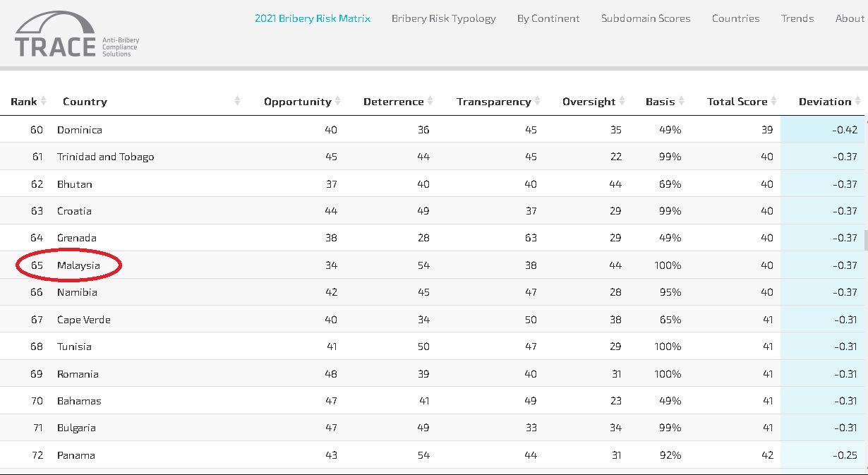Sort by Total Score arrows

click(x=774, y=102)
